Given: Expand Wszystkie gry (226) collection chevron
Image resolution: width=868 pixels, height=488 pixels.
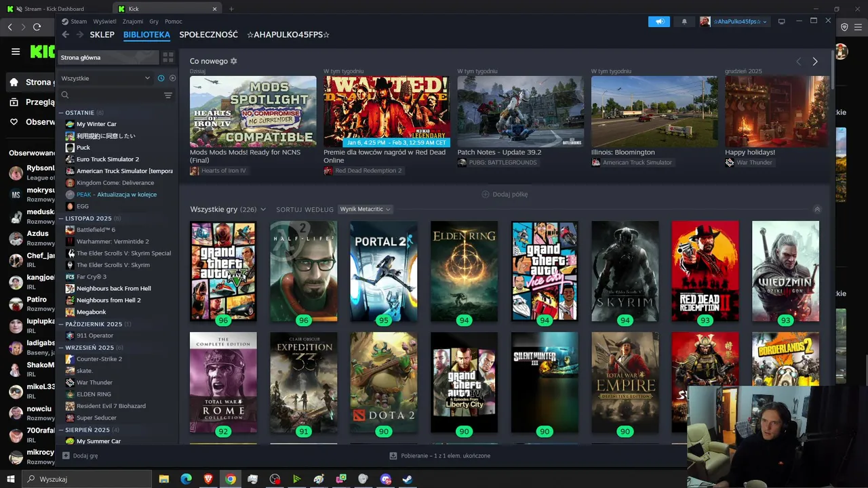Looking at the screenshot, I should pyautogui.click(x=263, y=210).
